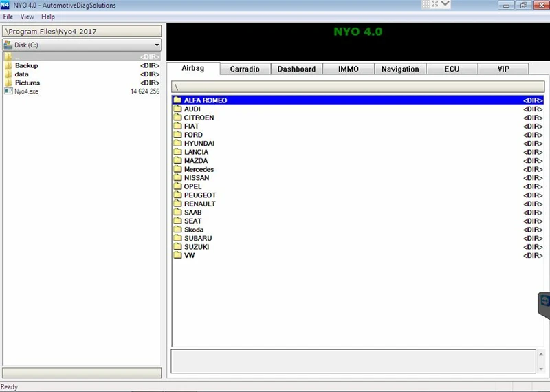
Task: Open the Disk (C:) drive dropdown
Action: click(x=157, y=45)
